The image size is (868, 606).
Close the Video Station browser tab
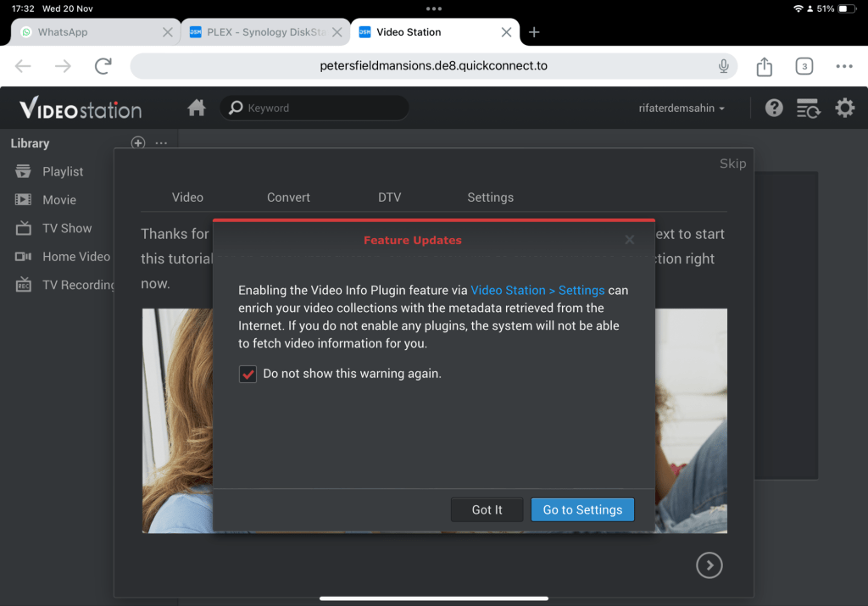pyautogui.click(x=506, y=32)
